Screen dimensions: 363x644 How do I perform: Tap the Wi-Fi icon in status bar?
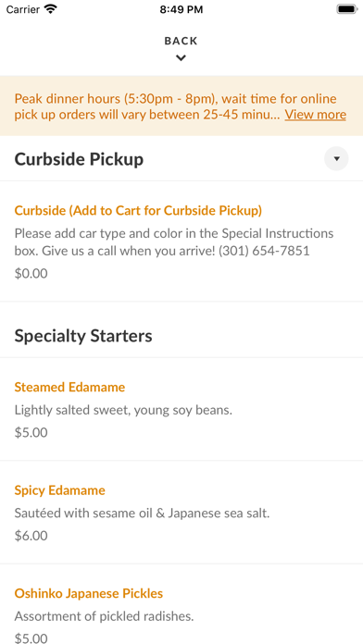(x=51, y=9)
